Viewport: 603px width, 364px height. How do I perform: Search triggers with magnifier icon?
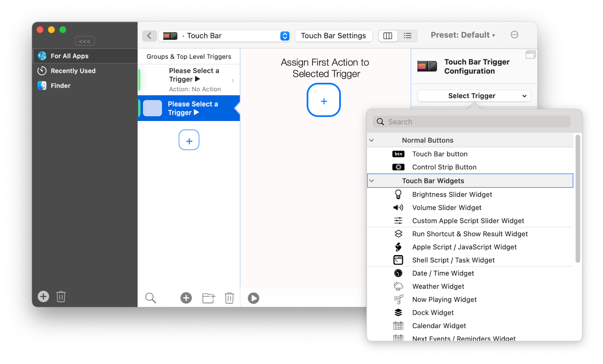[x=151, y=298]
